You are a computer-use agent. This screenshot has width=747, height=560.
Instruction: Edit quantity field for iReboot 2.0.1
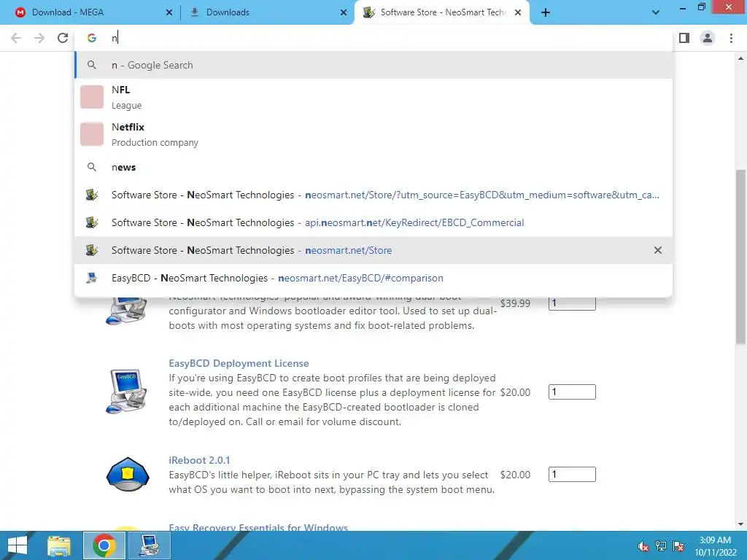tap(572, 474)
